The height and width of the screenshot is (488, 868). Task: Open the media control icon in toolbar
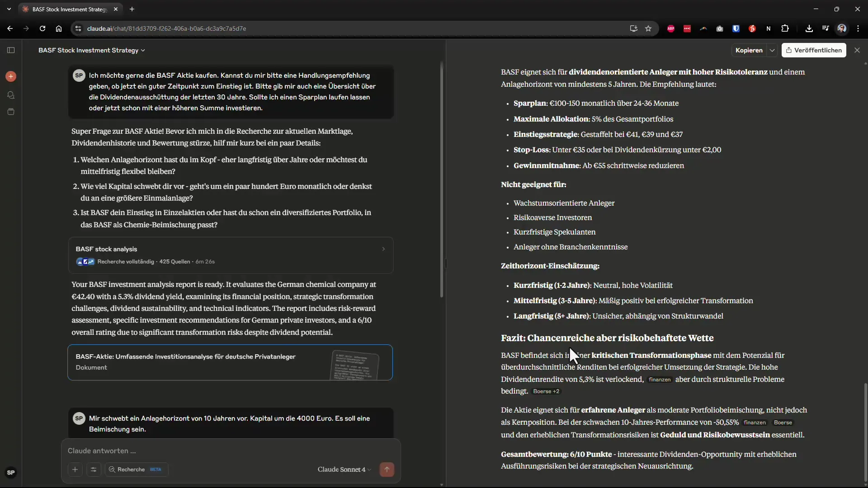click(826, 28)
